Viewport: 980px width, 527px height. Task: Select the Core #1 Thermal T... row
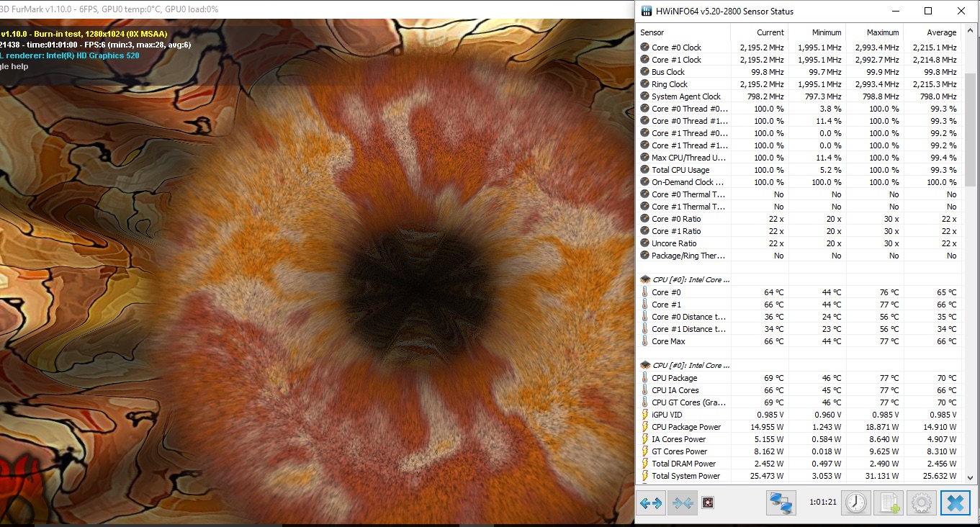(799, 207)
